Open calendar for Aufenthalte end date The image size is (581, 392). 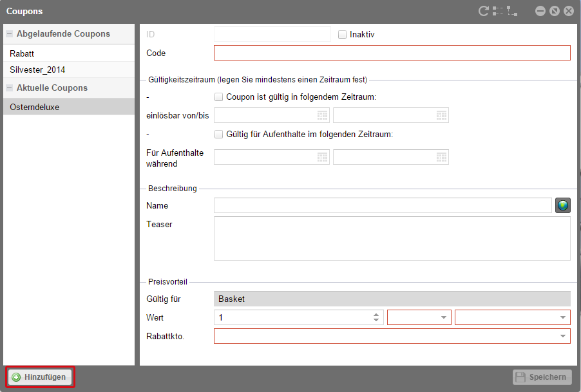coord(441,157)
